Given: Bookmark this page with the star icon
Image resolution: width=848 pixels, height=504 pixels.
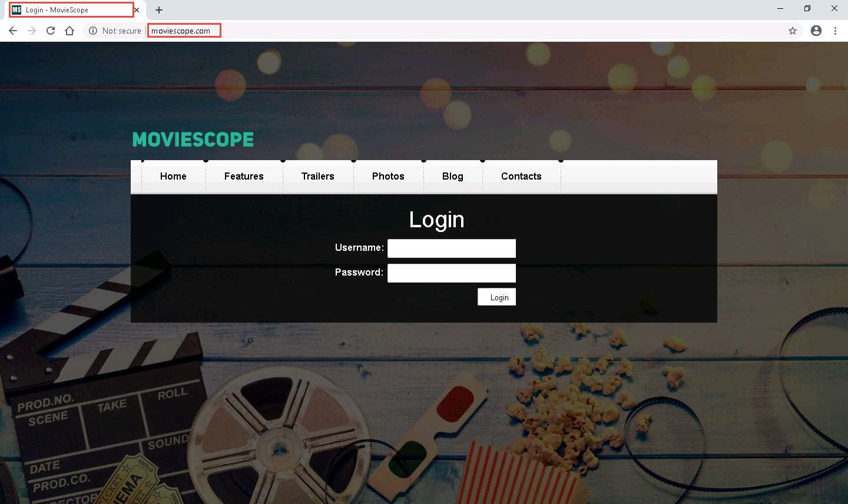Looking at the screenshot, I should point(793,31).
